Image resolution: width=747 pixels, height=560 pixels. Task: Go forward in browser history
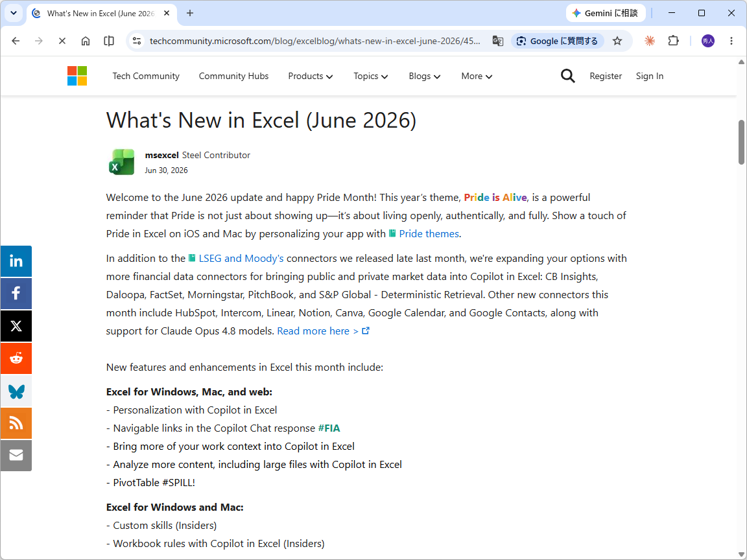39,41
